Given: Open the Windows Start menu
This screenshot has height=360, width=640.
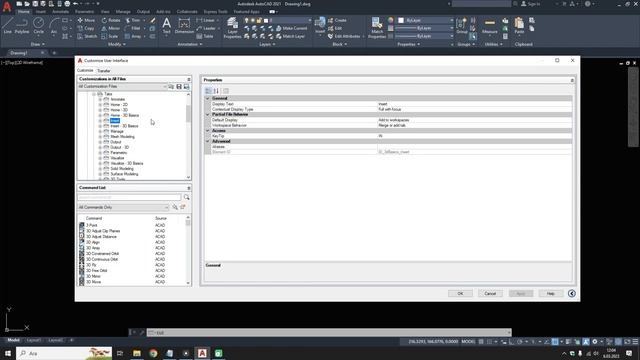Looking at the screenshot, I should tap(7, 353).
